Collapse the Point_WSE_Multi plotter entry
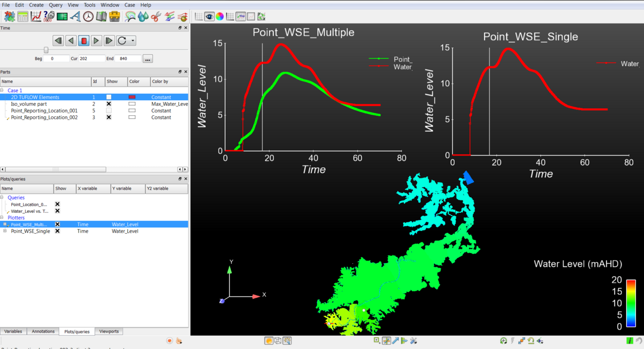This screenshot has height=349, width=644. pos(4,224)
